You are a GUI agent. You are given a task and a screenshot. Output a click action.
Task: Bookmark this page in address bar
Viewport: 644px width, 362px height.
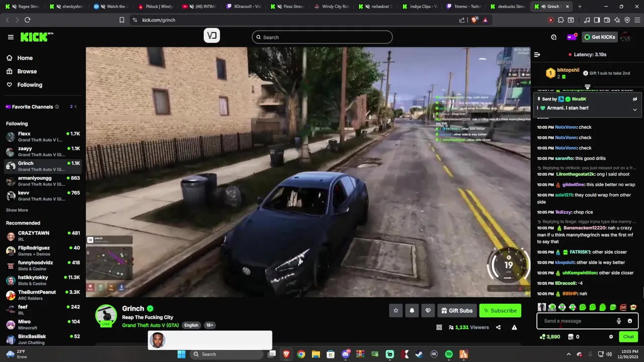pyautogui.click(x=122, y=20)
